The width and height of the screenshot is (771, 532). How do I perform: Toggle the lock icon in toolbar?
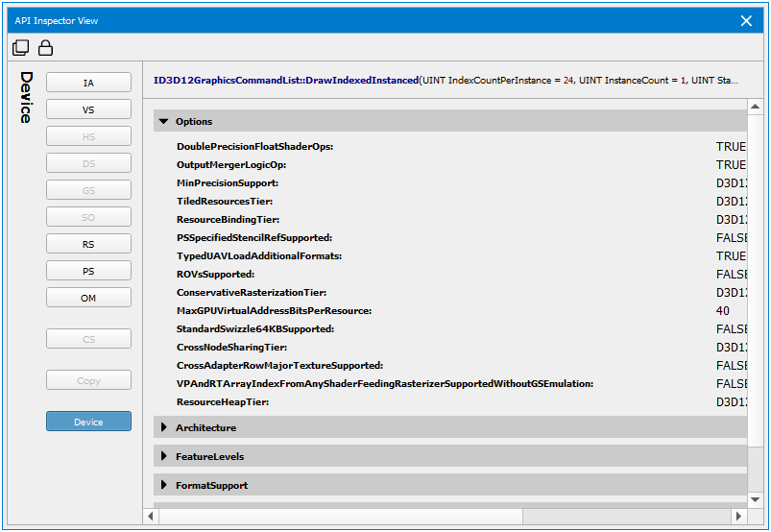pyautogui.click(x=45, y=48)
